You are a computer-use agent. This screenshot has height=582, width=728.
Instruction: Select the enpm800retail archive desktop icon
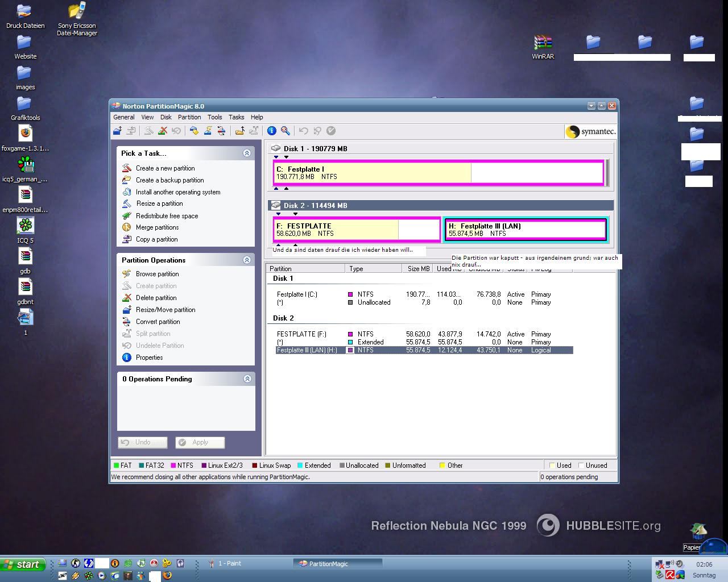click(25, 199)
